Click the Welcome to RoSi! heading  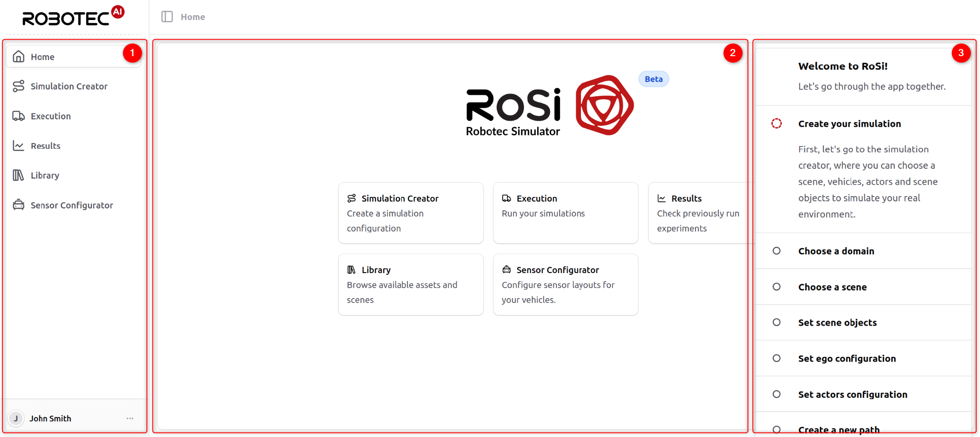click(843, 66)
